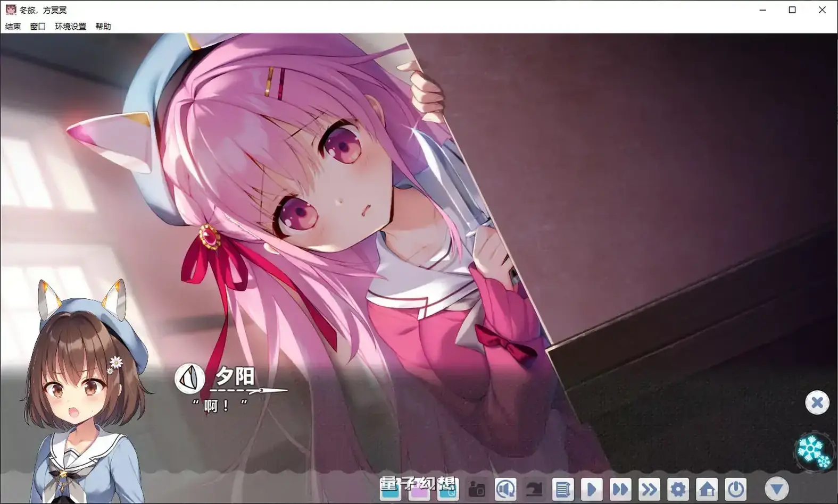This screenshot has width=838, height=504.
Task: Click the brown-haired character portrait
Action: point(88,392)
